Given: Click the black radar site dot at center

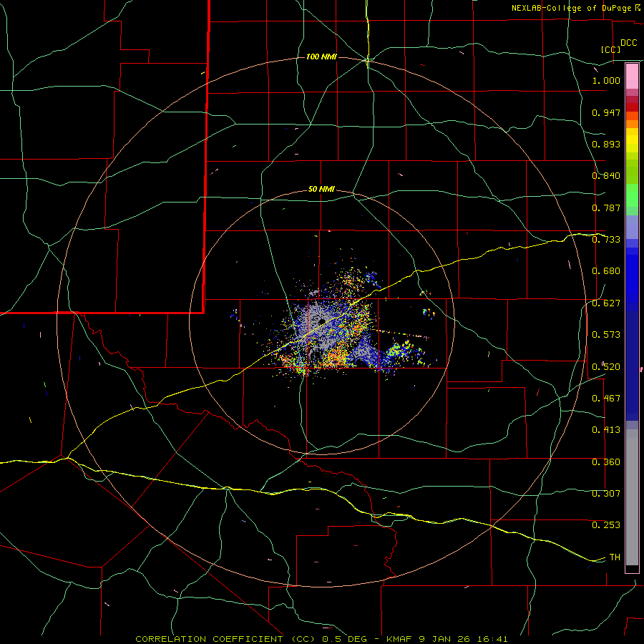Looking at the screenshot, I should click(322, 321).
